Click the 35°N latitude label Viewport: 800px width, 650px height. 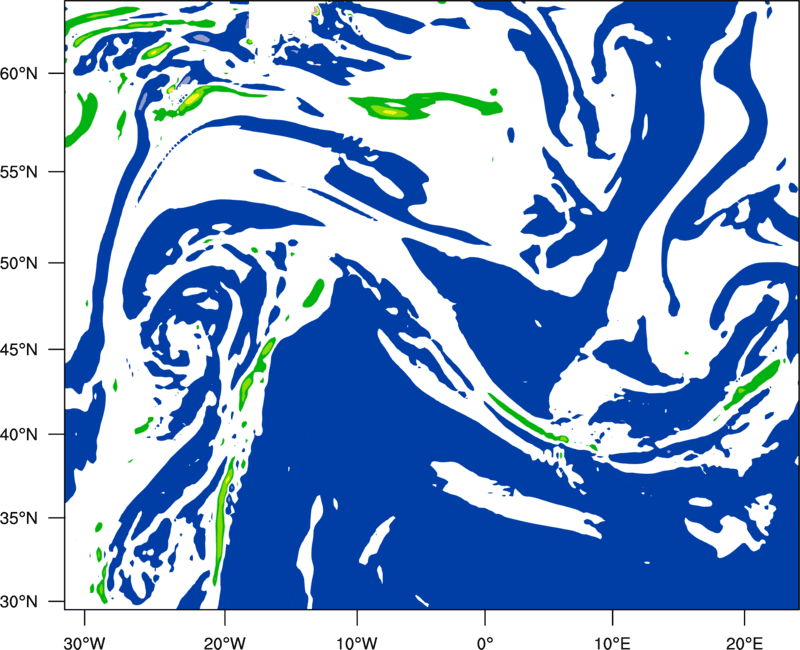20,518
